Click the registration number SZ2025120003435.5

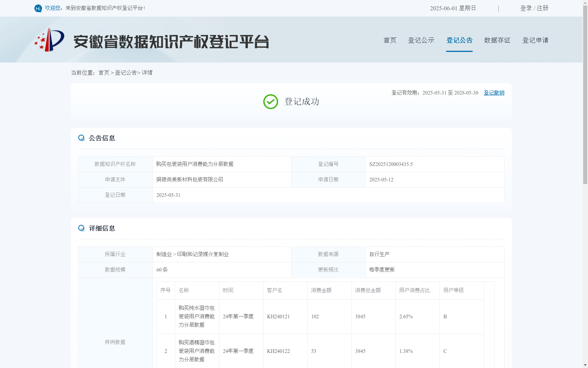coord(391,164)
